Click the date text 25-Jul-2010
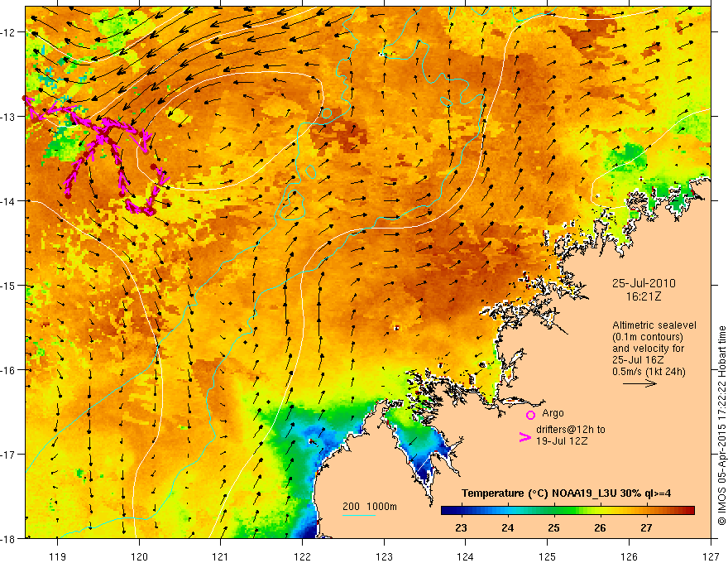The image size is (728, 563). click(644, 283)
